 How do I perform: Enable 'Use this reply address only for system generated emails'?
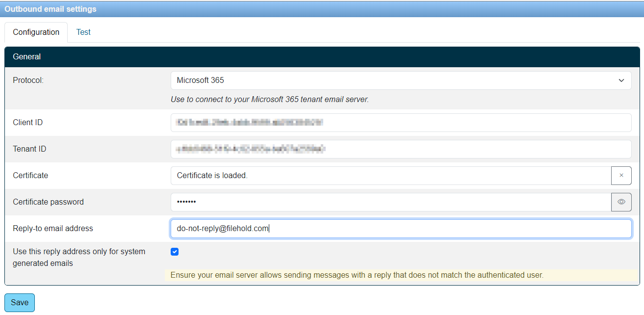tap(175, 251)
